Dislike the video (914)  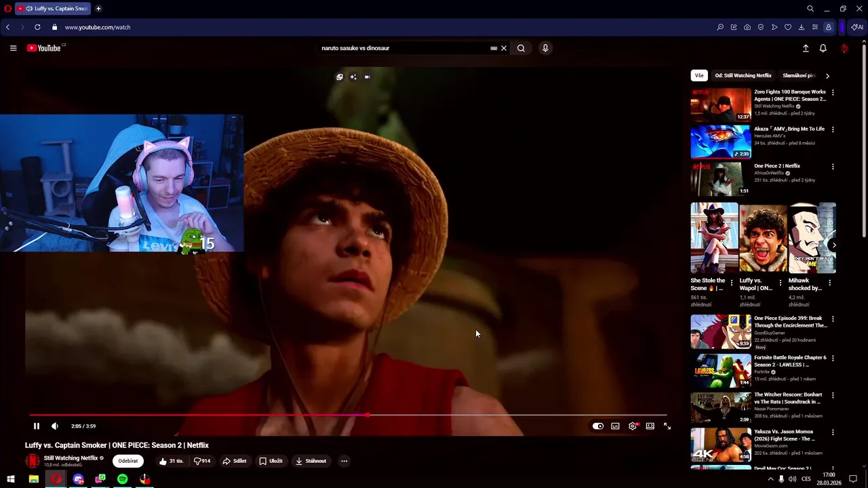202,461
